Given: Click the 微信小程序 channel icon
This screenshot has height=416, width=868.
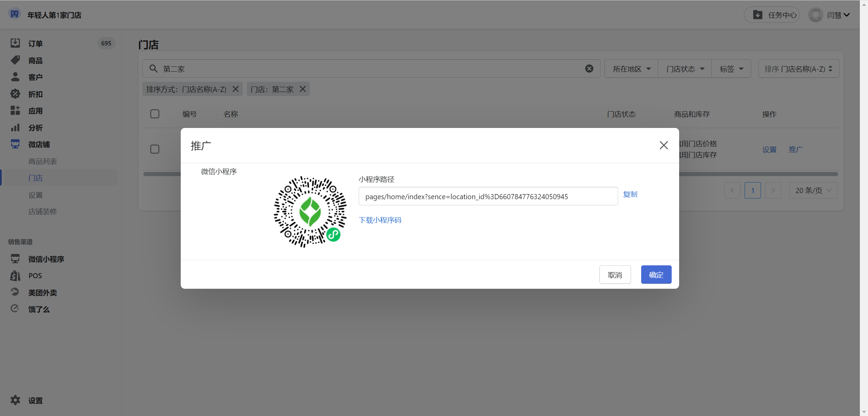Looking at the screenshot, I should (15, 259).
